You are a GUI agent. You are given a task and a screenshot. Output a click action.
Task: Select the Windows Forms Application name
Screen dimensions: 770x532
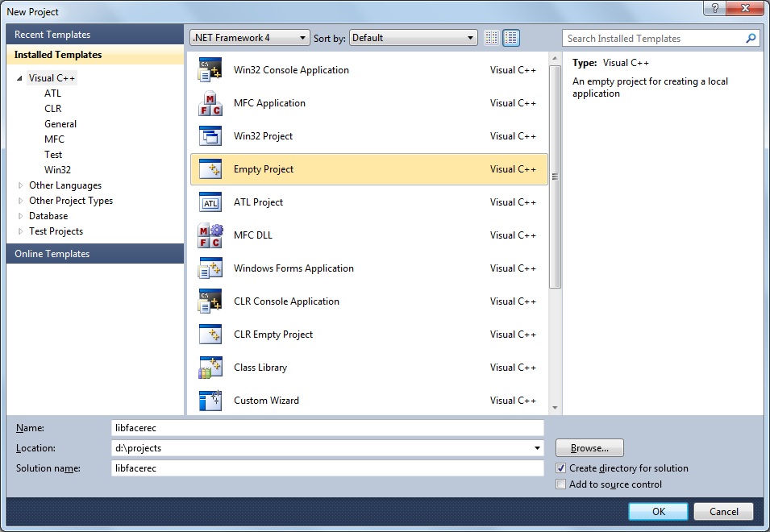(x=293, y=268)
